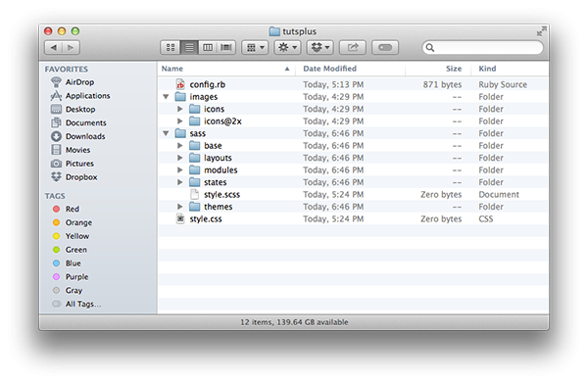Switch to column view mode
The width and height of the screenshot is (588, 384).
[x=208, y=47]
